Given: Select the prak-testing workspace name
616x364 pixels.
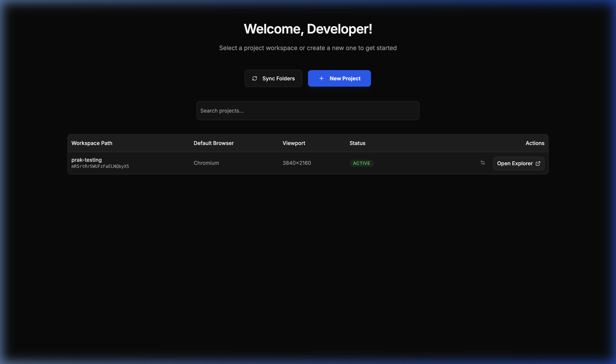Looking at the screenshot, I should click(86, 160).
